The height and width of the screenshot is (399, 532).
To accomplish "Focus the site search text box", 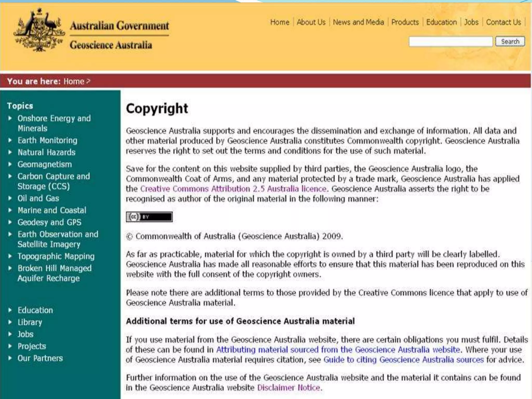I will point(451,42).
